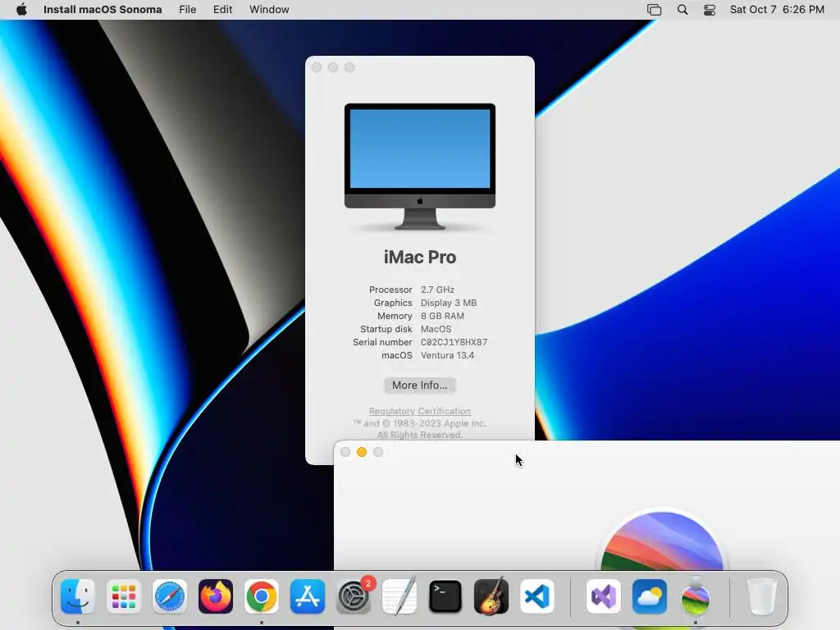Open GarageBand guitar icon in dock
This screenshot has width=840, height=630.
(x=491, y=596)
